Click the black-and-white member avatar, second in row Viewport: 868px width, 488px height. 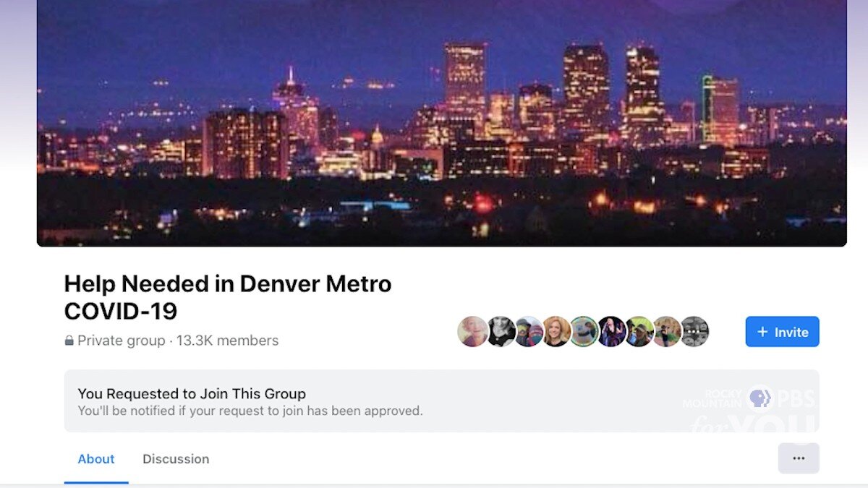[x=501, y=332]
